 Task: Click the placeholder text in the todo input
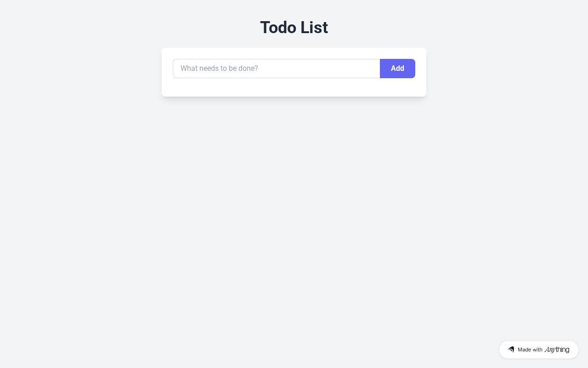pos(219,69)
